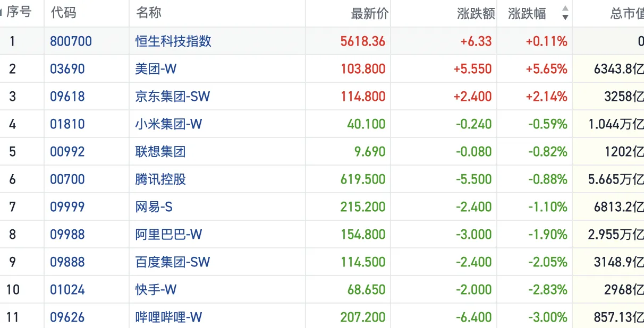The height and width of the screenshot is (328, 644).
Task: Sort by 涨跌额 column header
Action: 476,14
